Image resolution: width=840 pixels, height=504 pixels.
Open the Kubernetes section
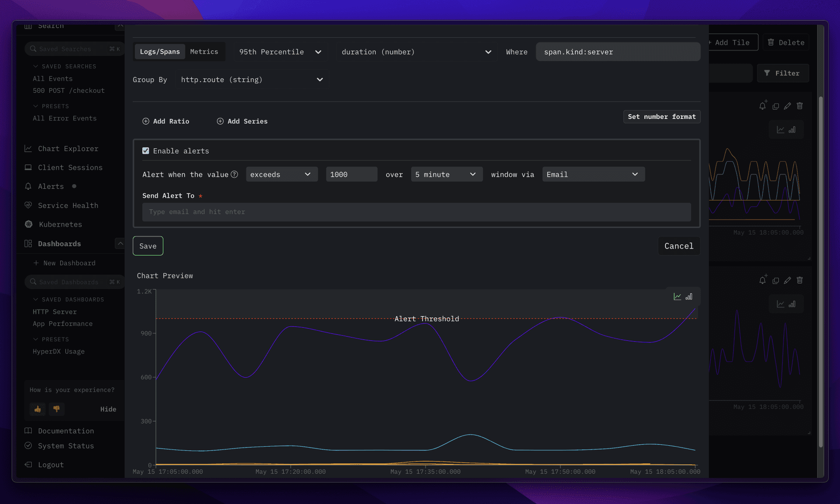pyautogui.click(x=59, y=224)
